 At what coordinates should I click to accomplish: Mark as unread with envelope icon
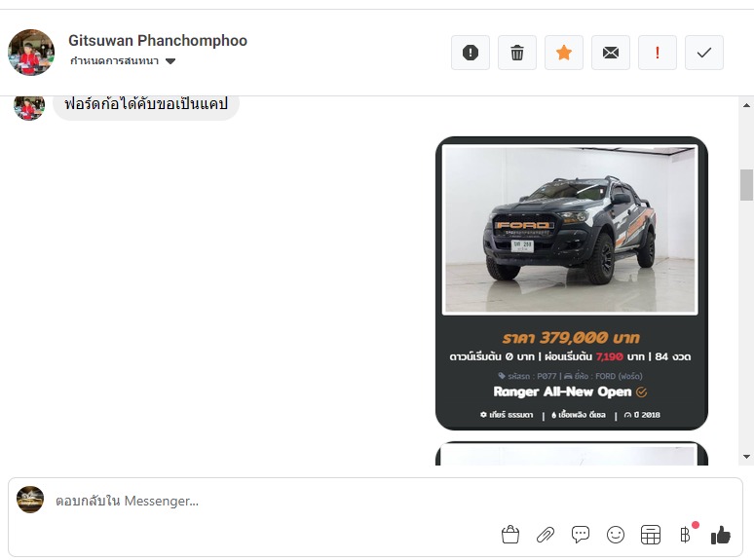tap(611, 53)
